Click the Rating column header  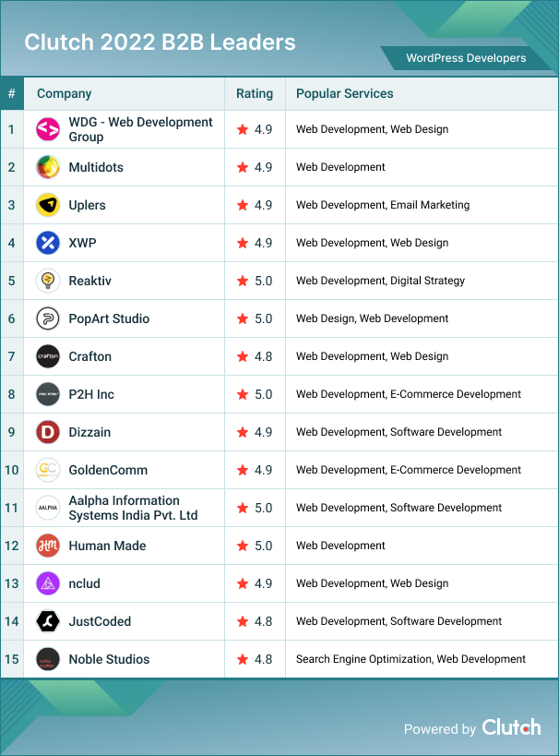click(255, 93)
